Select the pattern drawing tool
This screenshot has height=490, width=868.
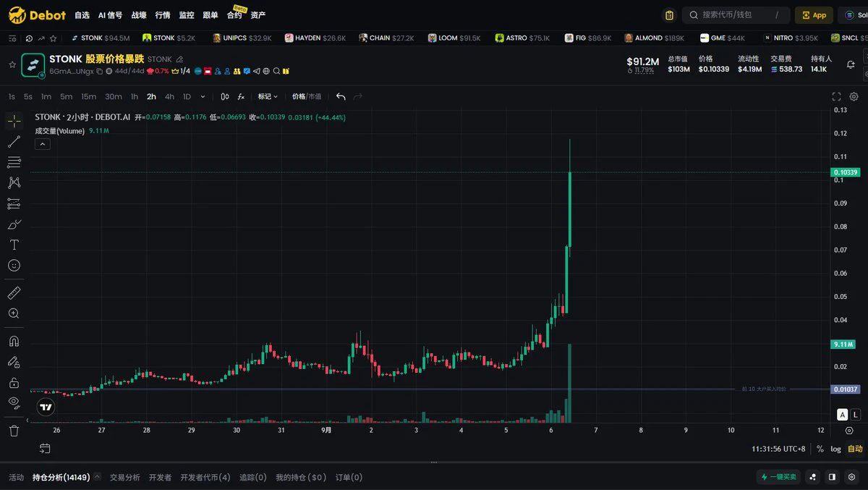[x=14, y=183]
